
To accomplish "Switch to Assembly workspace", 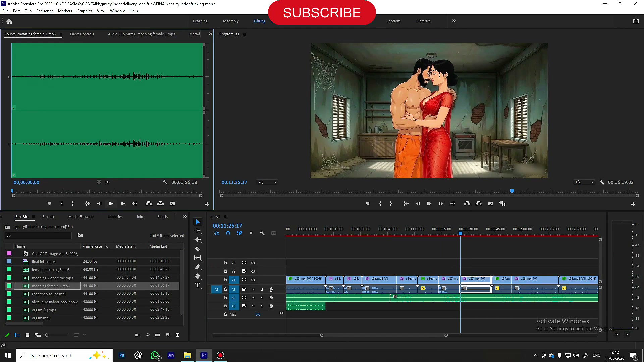I will [231, 21].
